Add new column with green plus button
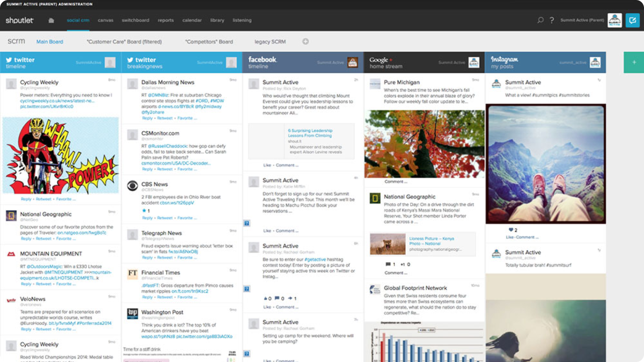Screen dimensions: 644x362 (634, 62)
